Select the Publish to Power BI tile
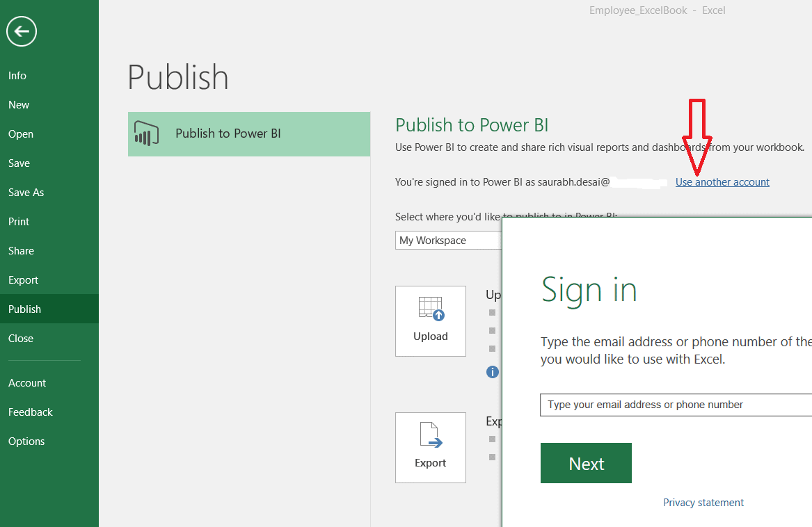This screenshot has width=812, height=527. [x=249, y=134]
